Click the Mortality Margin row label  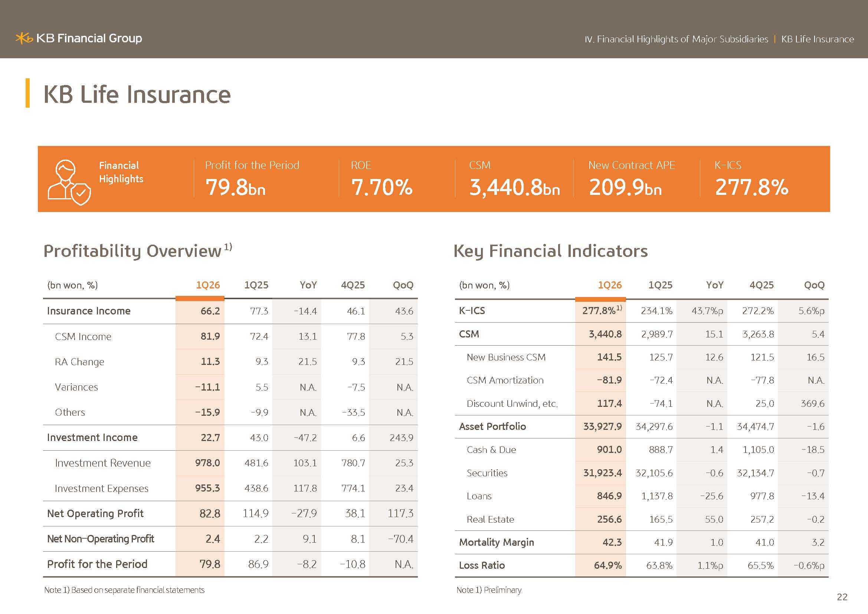[x=497, y=542]
